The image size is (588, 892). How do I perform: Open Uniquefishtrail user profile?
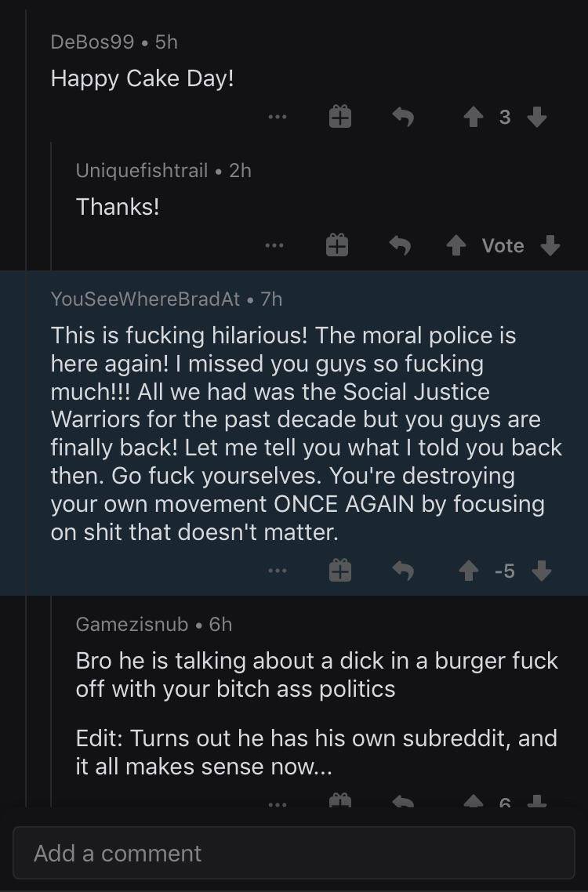click(x=142, y=171)
